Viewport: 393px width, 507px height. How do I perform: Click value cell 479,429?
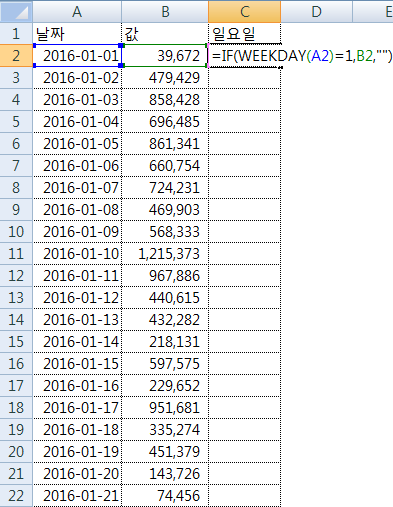(x=165, y=78)
